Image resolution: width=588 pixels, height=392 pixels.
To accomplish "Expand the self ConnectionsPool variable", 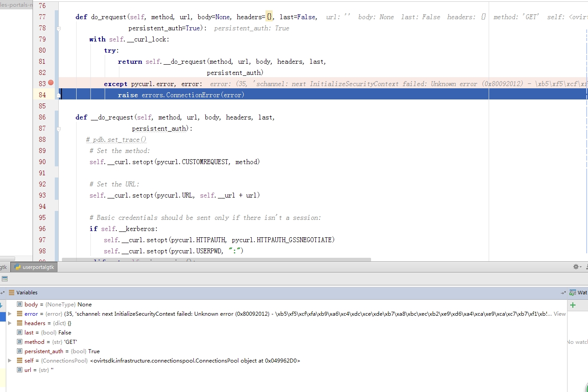I will (x=10, y=361).
